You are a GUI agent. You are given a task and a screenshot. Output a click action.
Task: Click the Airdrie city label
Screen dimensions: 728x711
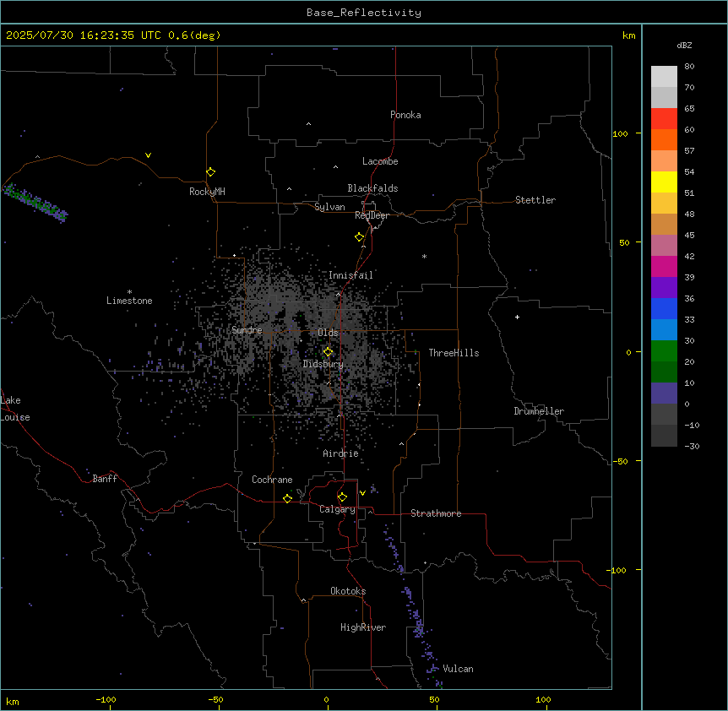click(x=340, y=453)
